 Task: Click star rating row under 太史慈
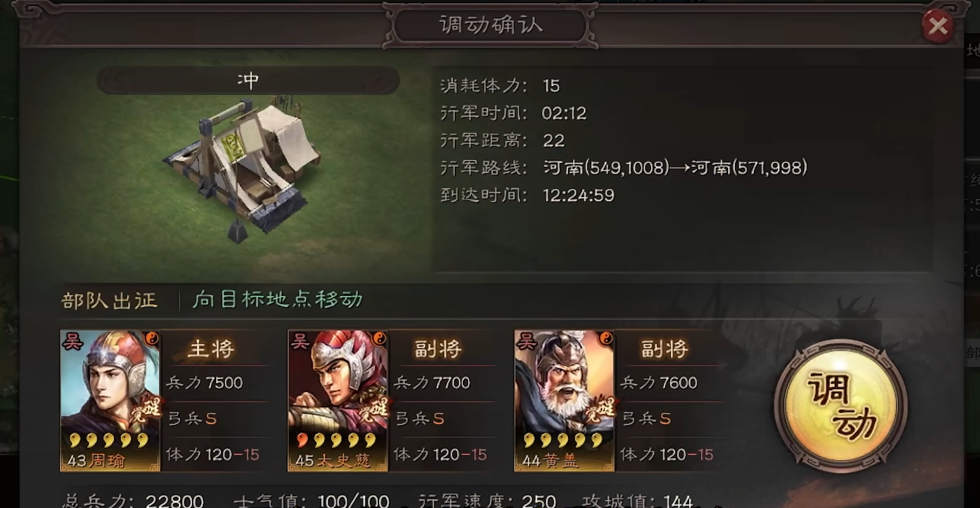(x=336, y=440)
